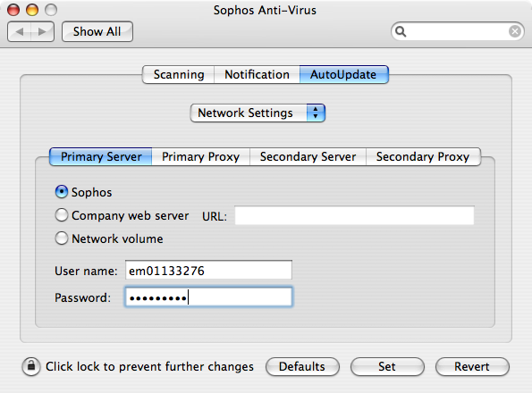Viewport: 532px width, 393px height.
Task: Open the Network Settings popup menu
Action: coord(258,113)
